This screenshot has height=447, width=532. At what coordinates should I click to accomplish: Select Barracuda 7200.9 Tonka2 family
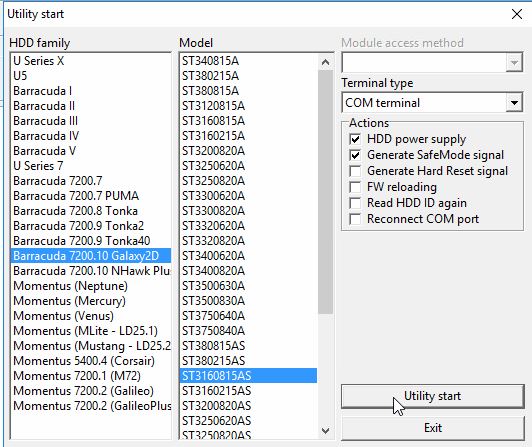91,226
